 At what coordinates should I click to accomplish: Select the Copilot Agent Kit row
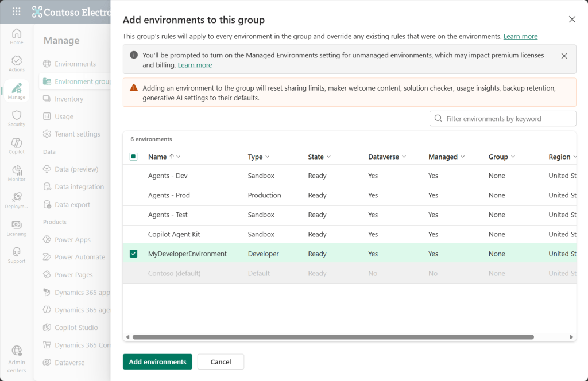pos(350,234)
